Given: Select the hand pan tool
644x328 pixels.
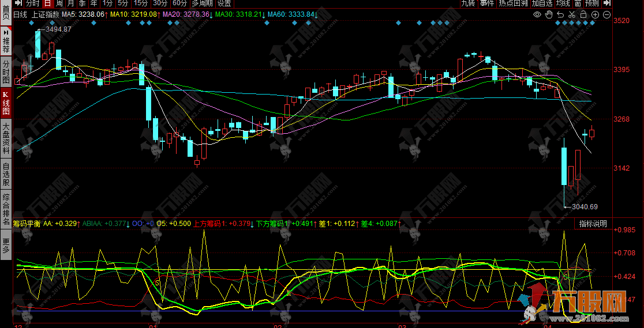Looking at the screenshot, I should [x=548, y=14].
